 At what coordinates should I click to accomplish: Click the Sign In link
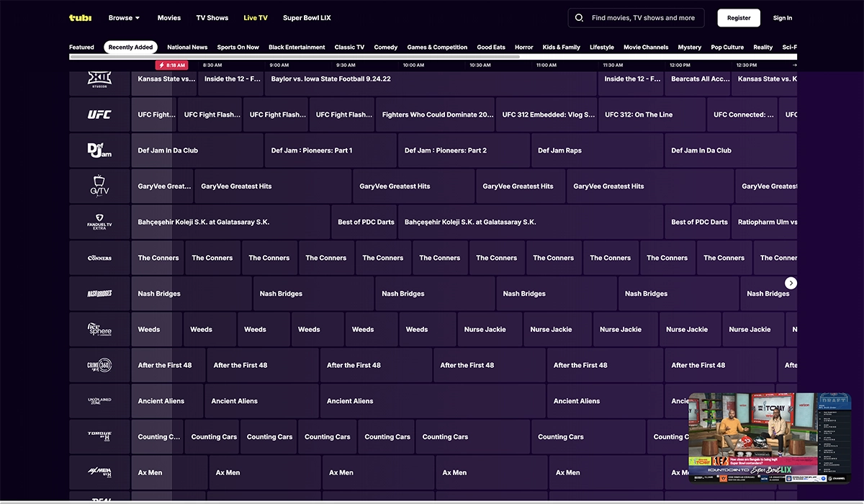(x=783, y=18)
